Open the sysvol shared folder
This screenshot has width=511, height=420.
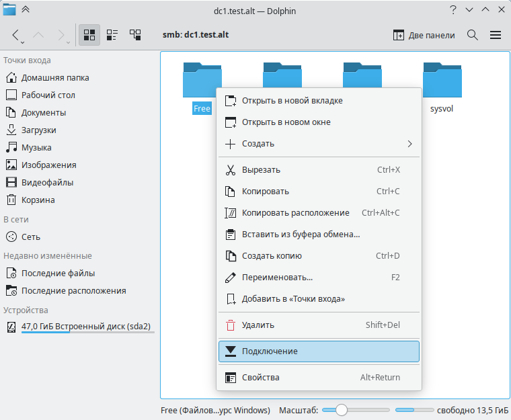442,89
